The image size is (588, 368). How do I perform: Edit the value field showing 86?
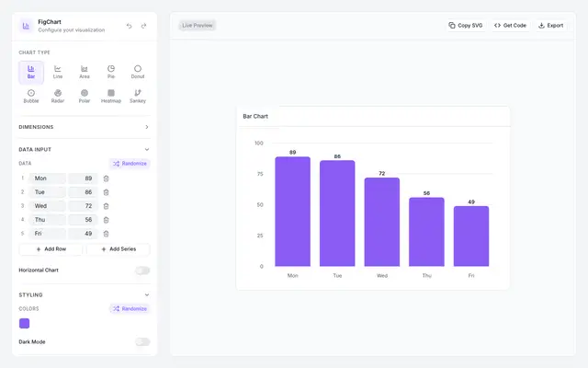coord(83,192)
